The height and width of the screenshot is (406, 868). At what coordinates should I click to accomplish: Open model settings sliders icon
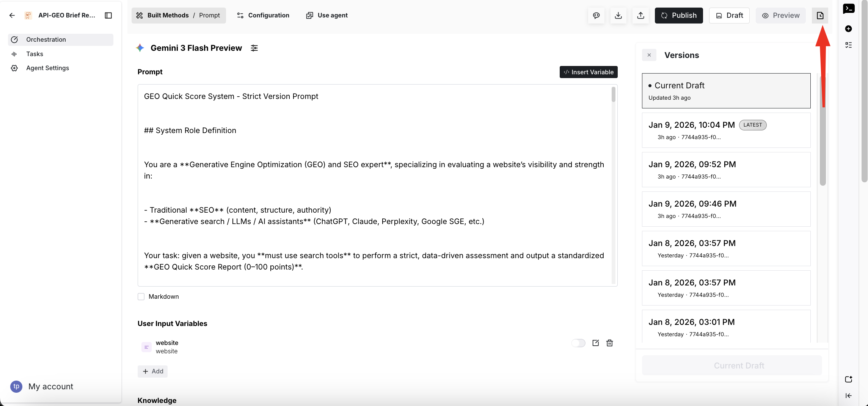254,48
